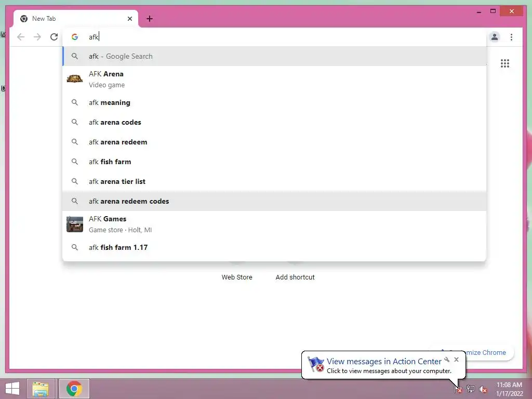
Task: Click the Customize Chrome button
Action: point(486,353)
